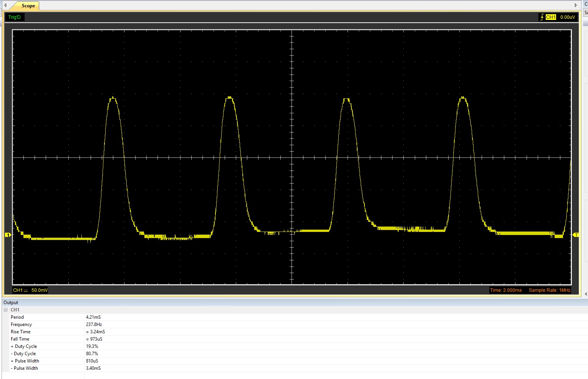Click the 0.00uV trigger level readout
This screenshot has width=588, height=379.
(x=567, y=17)
